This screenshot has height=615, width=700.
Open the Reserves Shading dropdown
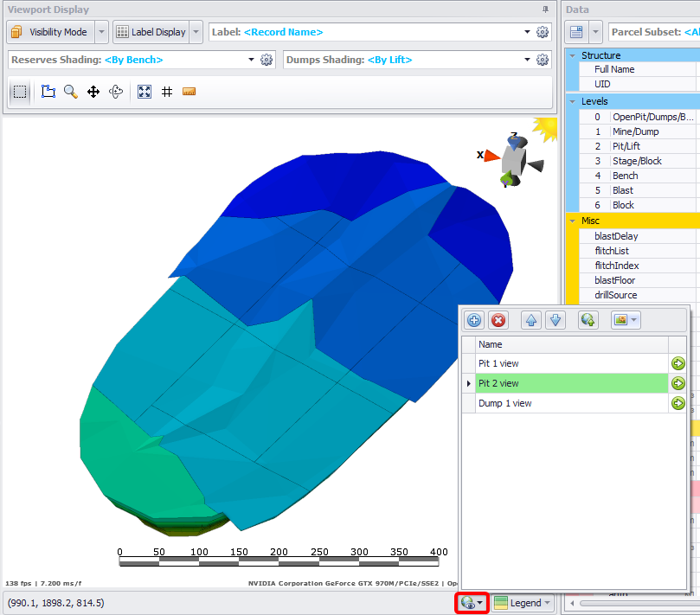point(252,60)
